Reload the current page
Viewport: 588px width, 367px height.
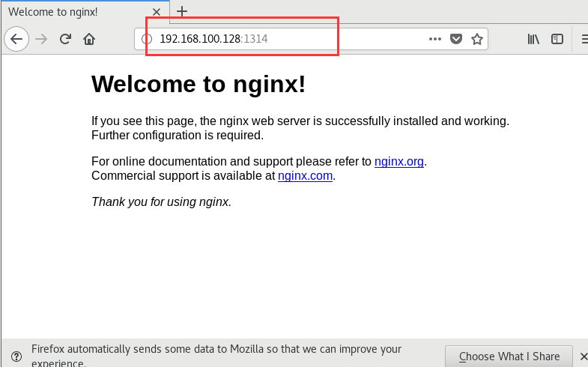[66, 39]
